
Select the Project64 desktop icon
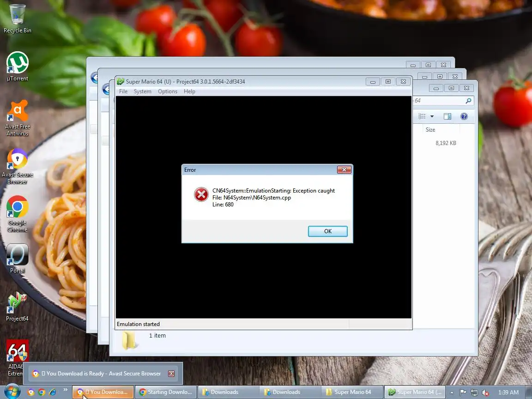tap(17, 306)
